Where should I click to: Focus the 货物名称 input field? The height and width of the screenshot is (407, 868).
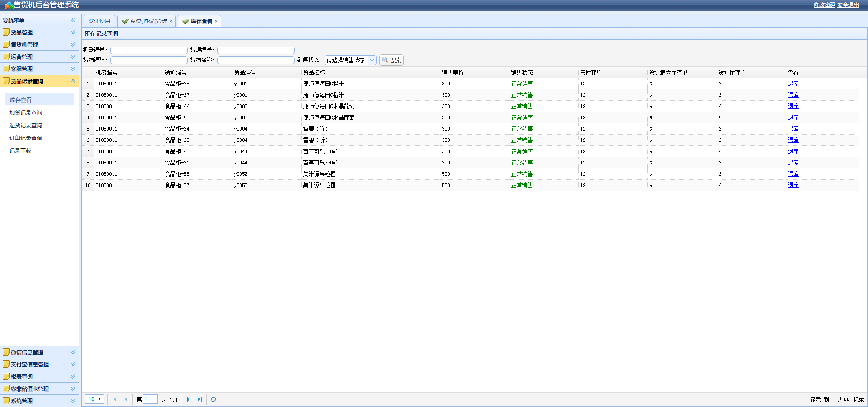tap(256, 60)
